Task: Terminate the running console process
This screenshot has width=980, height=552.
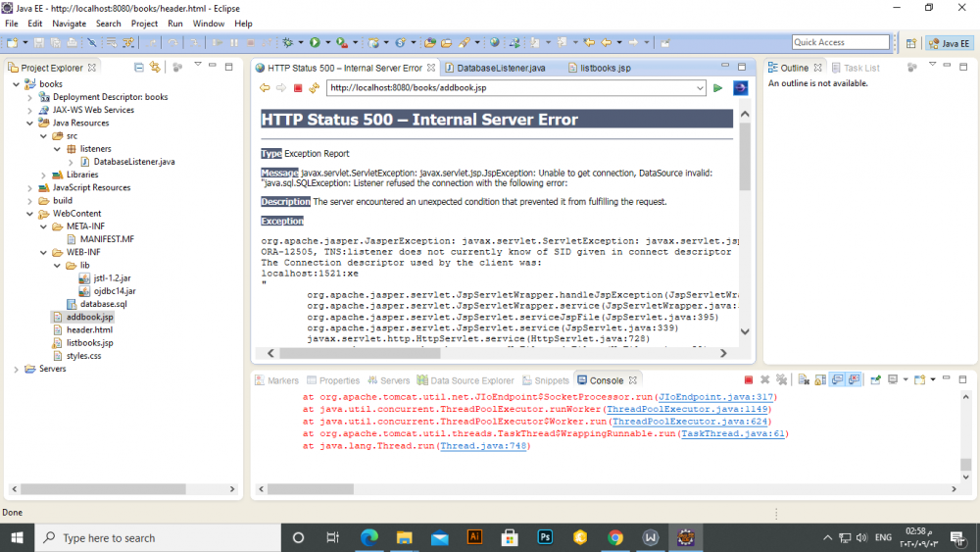Action: (x=749, y=379)
